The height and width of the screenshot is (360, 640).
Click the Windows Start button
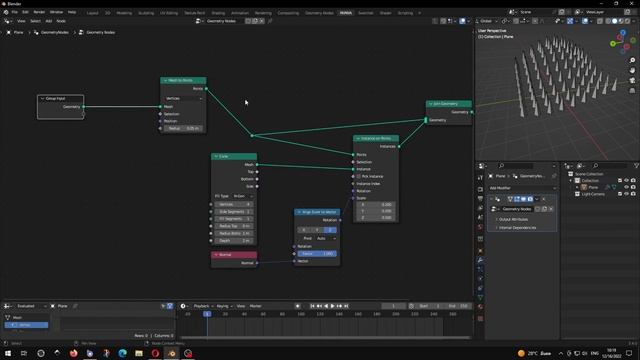[x=8, y=353]
